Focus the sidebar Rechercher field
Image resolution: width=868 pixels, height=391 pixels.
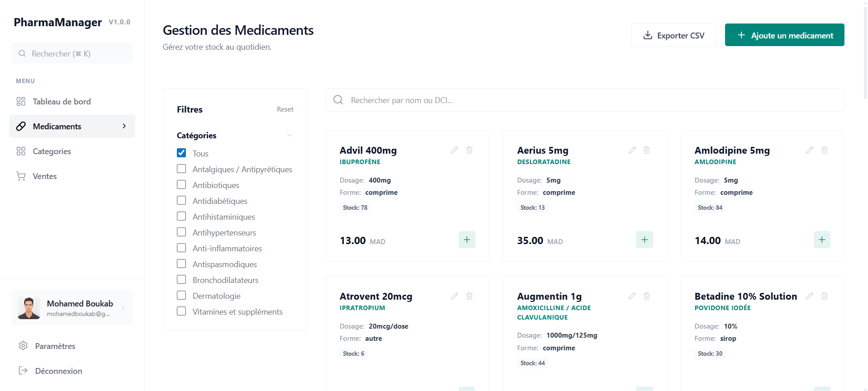pos(72,53)
